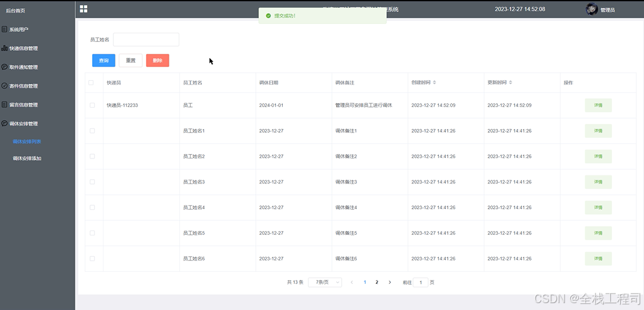
Task: Open the 7条/页 page size dropdown
Action: coord(325,282)
